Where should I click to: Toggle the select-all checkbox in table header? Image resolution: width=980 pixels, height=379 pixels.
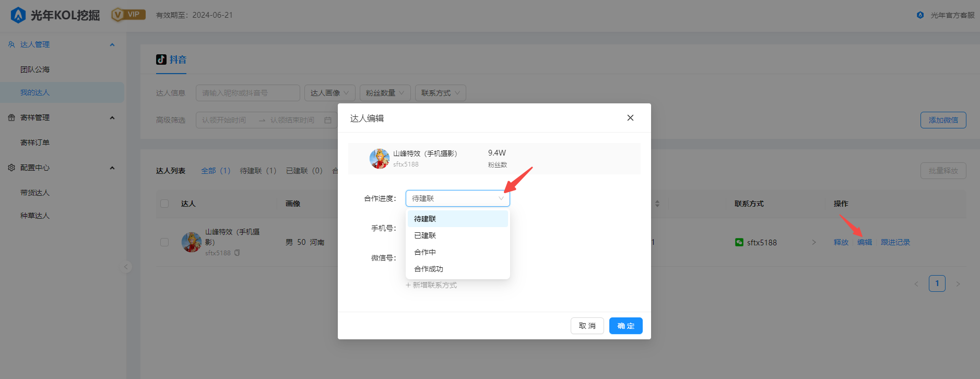[x=164, y=204]
